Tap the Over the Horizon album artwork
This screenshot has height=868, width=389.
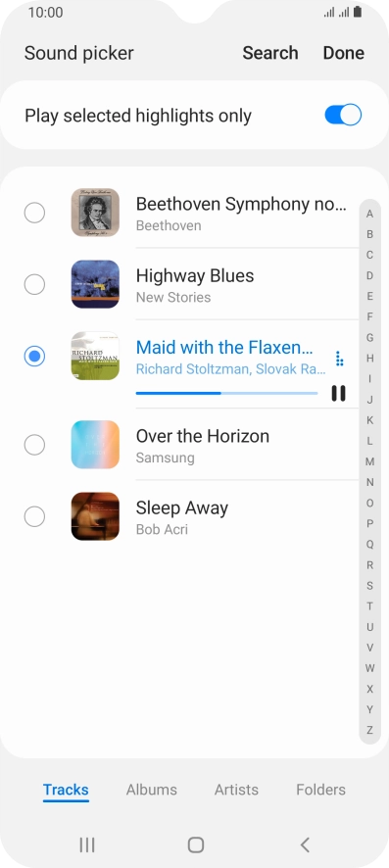pos(95,445)
